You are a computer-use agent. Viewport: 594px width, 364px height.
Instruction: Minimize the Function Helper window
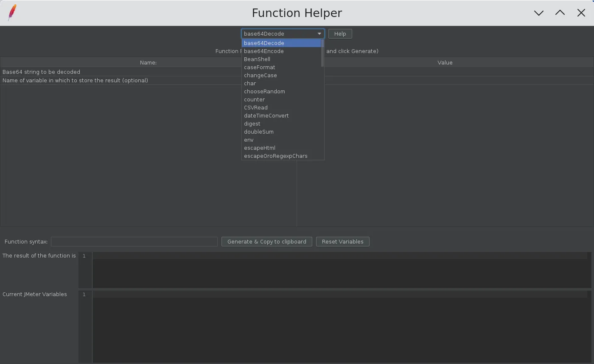(x=539, y=13)
